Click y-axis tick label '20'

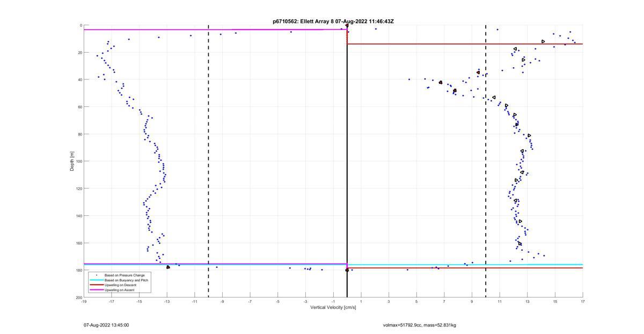79,53
